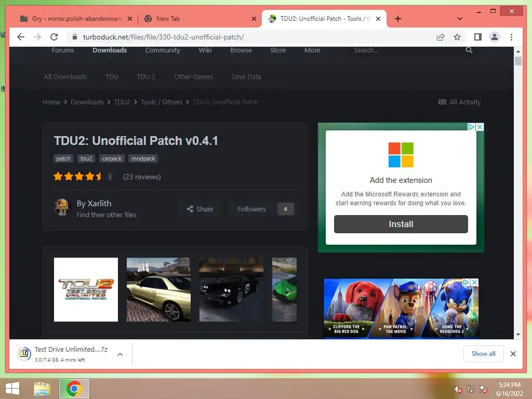Viewport: 532px width, 399px height.
Task: Close the Clifford movie banner ad
Action: [x=475, y=282]
